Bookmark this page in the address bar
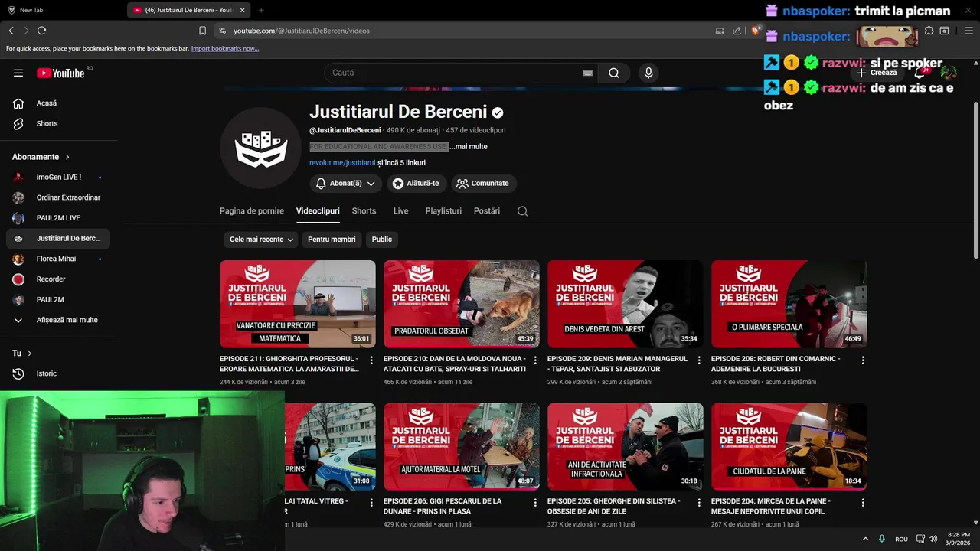The width and height of the screenshot is (980, 551). (202, 31)
